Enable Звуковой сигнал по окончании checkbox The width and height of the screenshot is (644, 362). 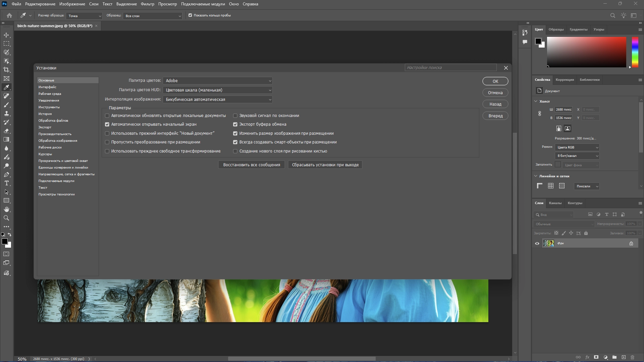pos(235,116)
